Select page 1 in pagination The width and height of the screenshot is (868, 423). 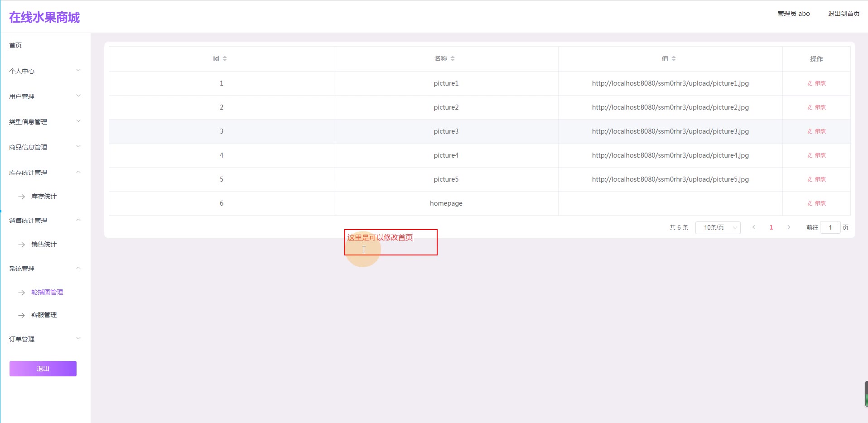click(x=771, y=227)
